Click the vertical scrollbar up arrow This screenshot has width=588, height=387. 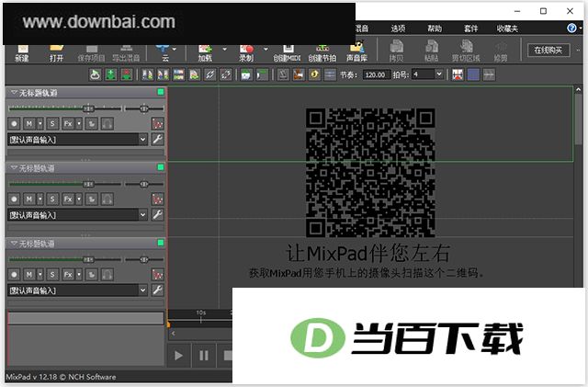pos(578,90)
